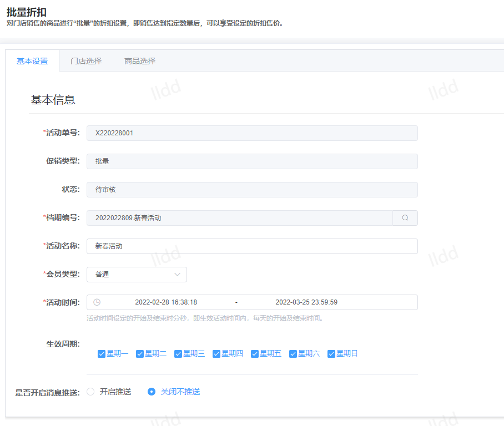Screen dimensions: 504x426
Task: Click the start date 2022-02-28 16:38:18
Action: point(166,302)
